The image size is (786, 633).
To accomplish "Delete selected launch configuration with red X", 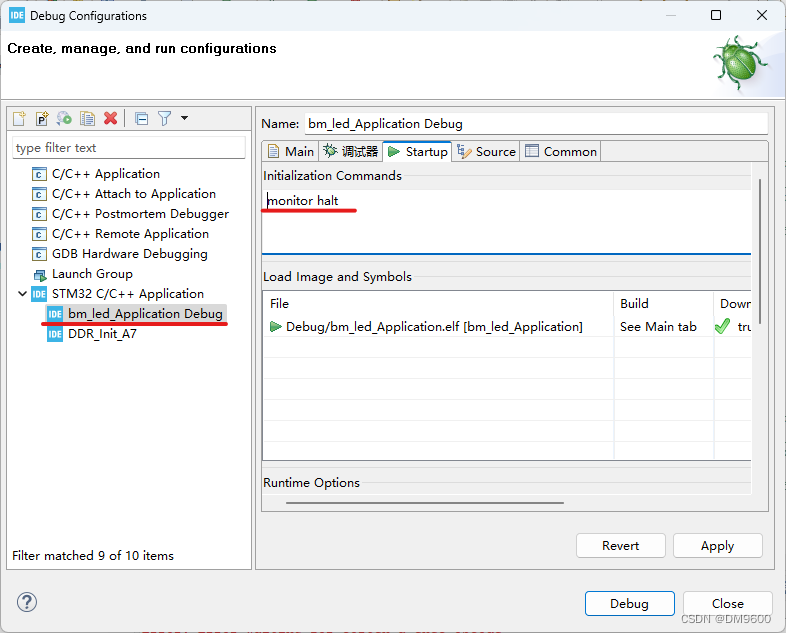I will pyautogui.click(x=111, y=118).
